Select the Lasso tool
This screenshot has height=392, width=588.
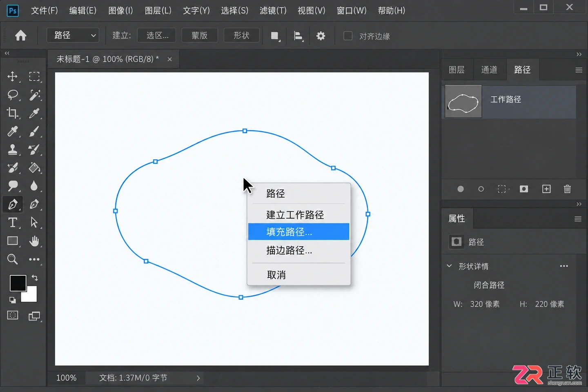(x=13, y=95)
